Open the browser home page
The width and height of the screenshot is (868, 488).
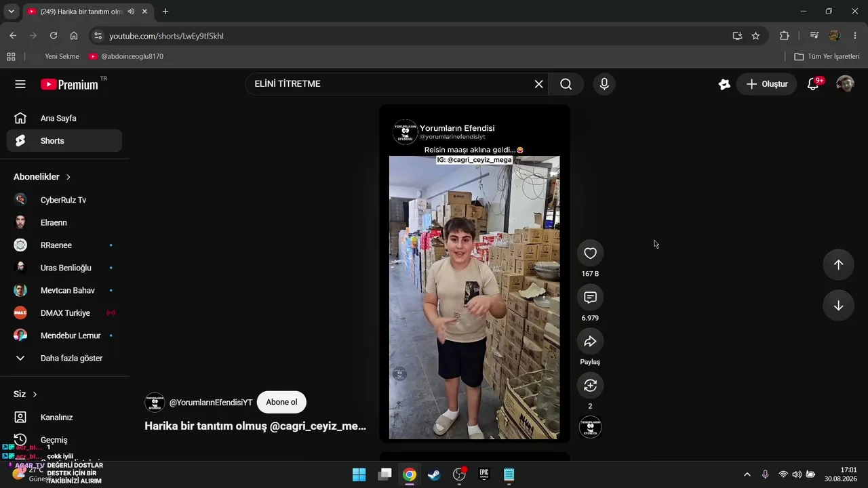pos(74,36)
